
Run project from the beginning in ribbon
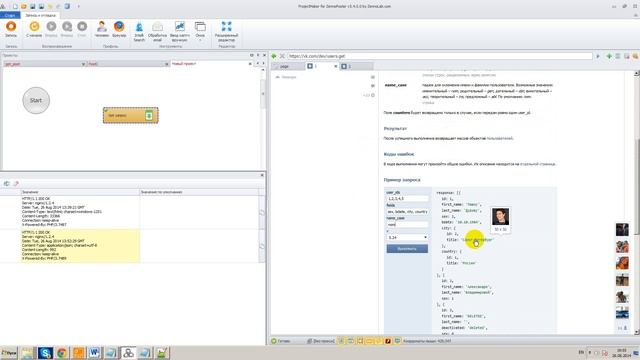[x=34, y=29]
